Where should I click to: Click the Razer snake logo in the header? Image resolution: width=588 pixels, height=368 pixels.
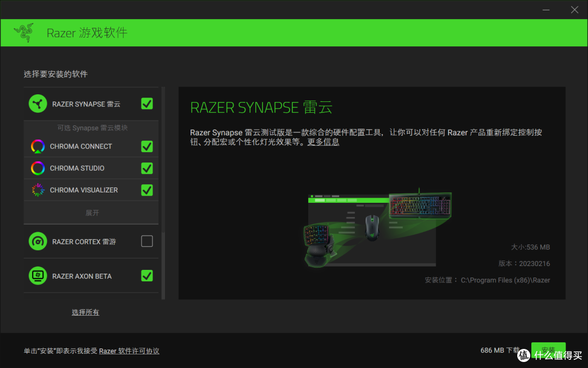[23, 33]
